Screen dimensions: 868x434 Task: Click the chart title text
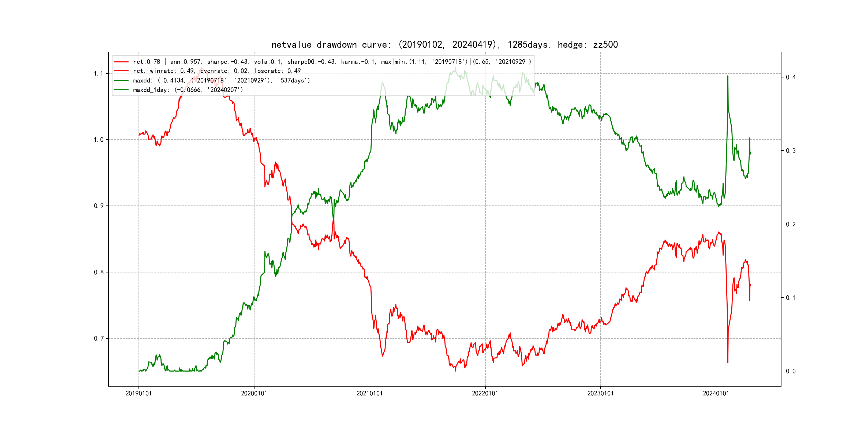(444, 44)
